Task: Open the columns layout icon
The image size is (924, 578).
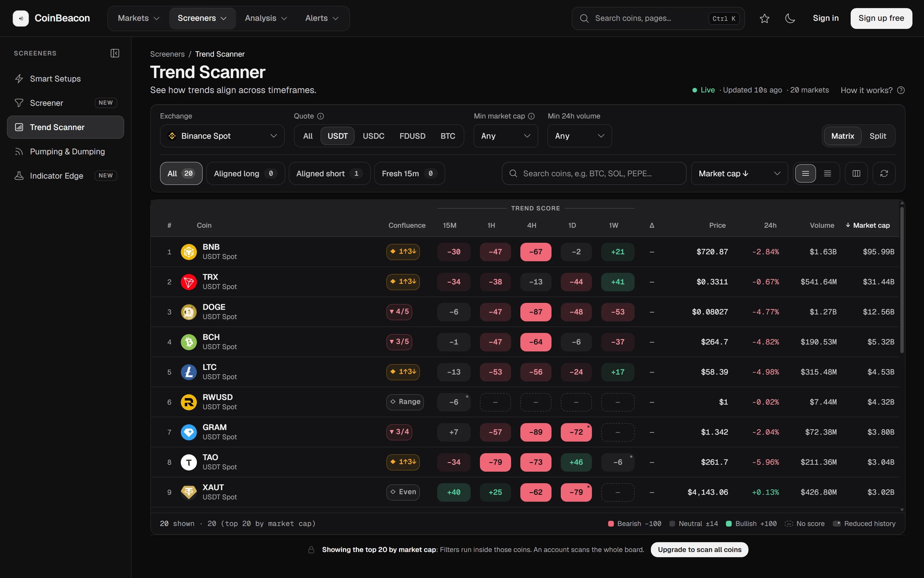Action: tap(856, 174)
